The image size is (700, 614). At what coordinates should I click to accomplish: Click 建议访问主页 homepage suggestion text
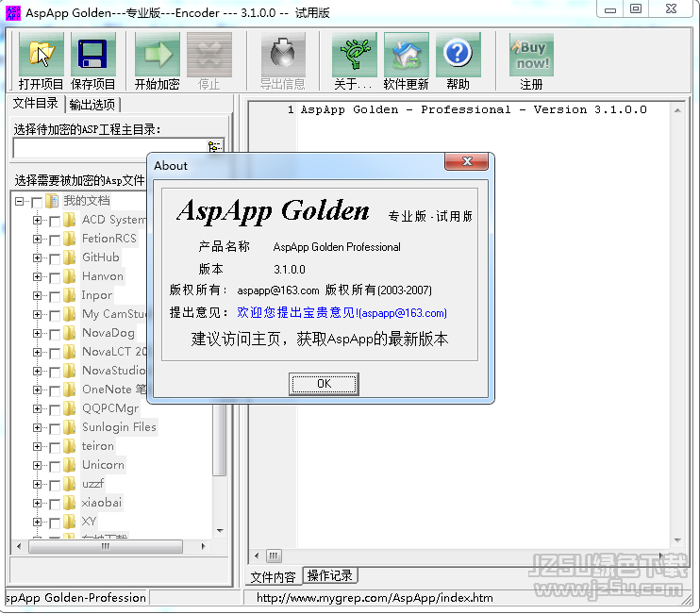(320, 340)
